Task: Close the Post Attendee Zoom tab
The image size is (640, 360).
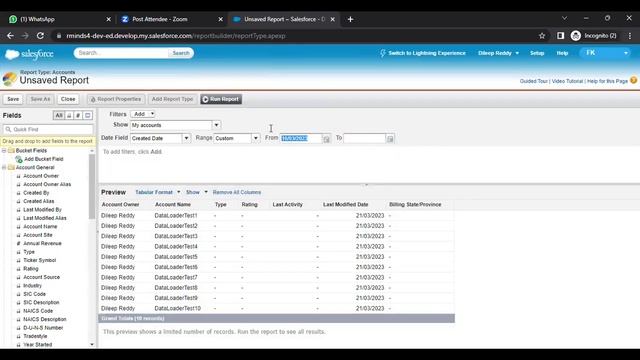Action: [x=220, y=19]
